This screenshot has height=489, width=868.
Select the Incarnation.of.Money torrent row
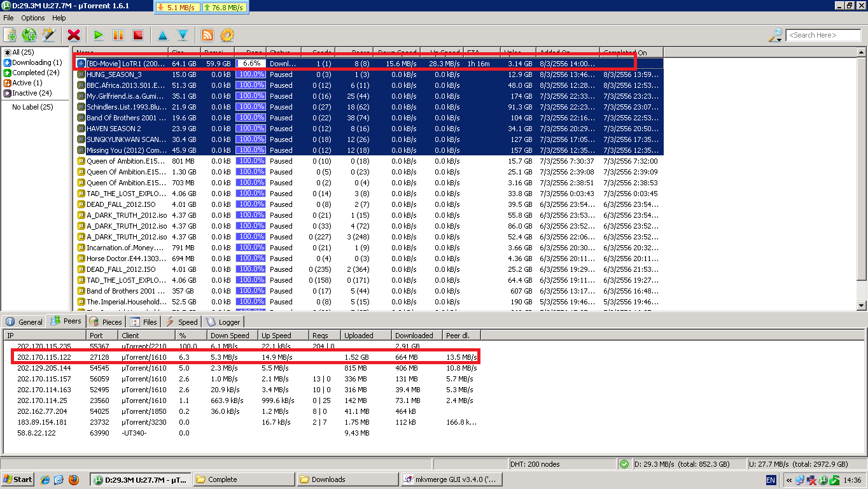pos(368,248)
